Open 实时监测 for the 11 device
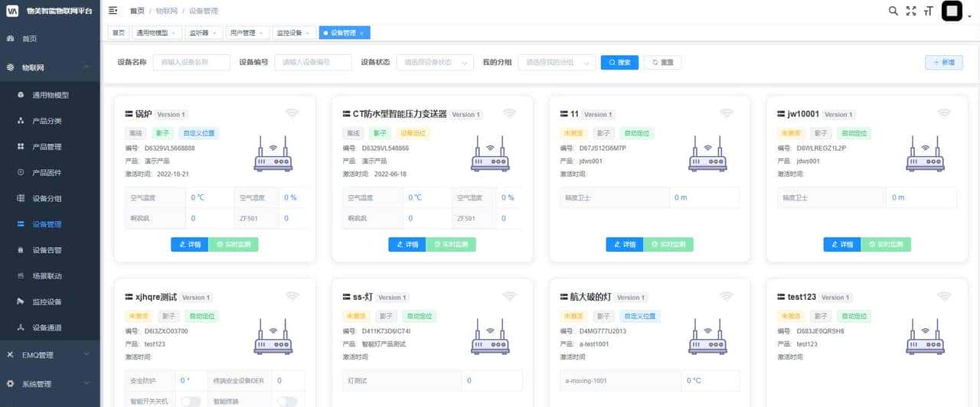The image size is (980, 407). pos(668,245)
